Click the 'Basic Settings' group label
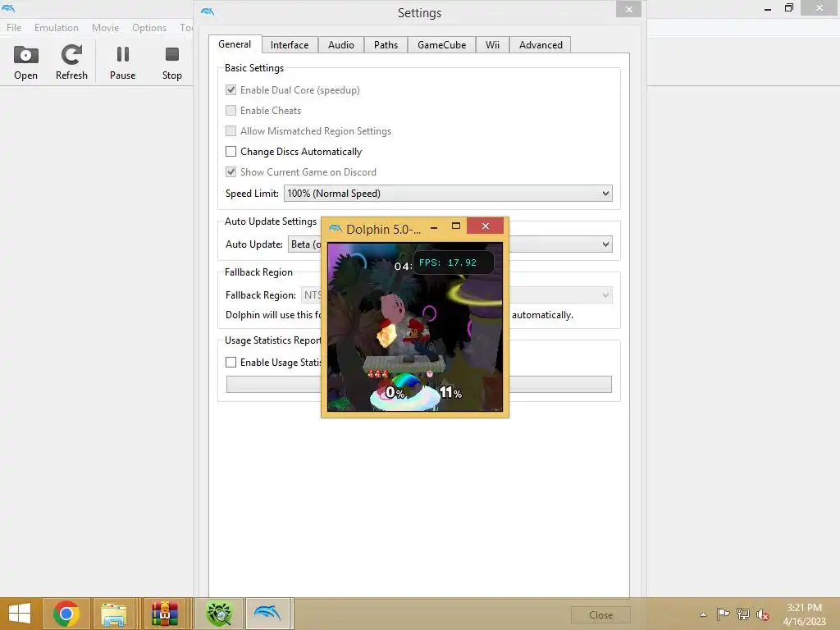The height and width of the screenshot is (630, 840). pos(254,68)
